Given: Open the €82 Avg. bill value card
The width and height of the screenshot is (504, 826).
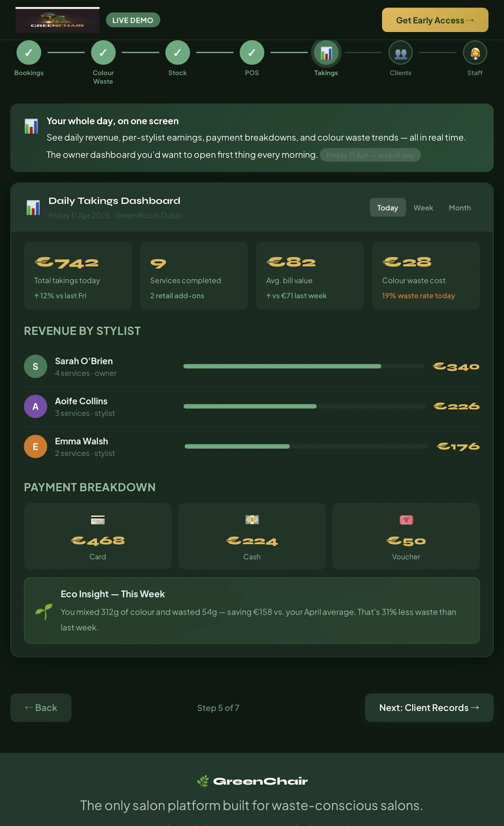Looking at the screenshot, I should (310, 276).
